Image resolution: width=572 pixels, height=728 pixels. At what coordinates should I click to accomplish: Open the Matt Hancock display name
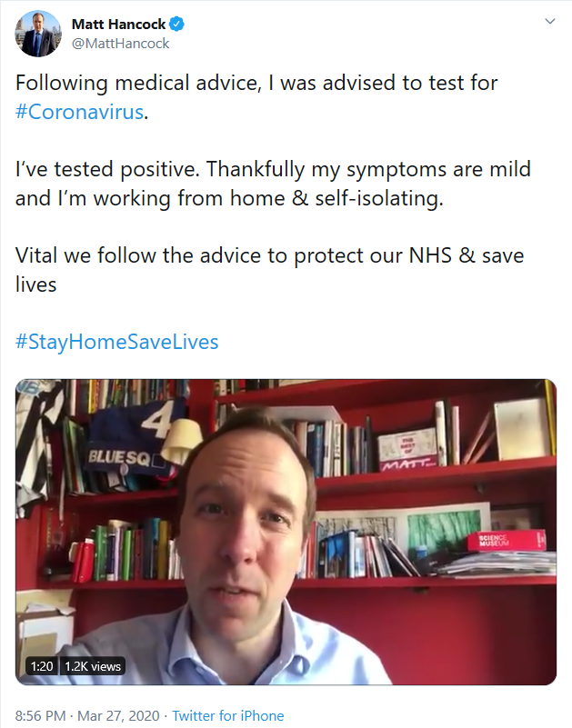(x=118, y=25)
